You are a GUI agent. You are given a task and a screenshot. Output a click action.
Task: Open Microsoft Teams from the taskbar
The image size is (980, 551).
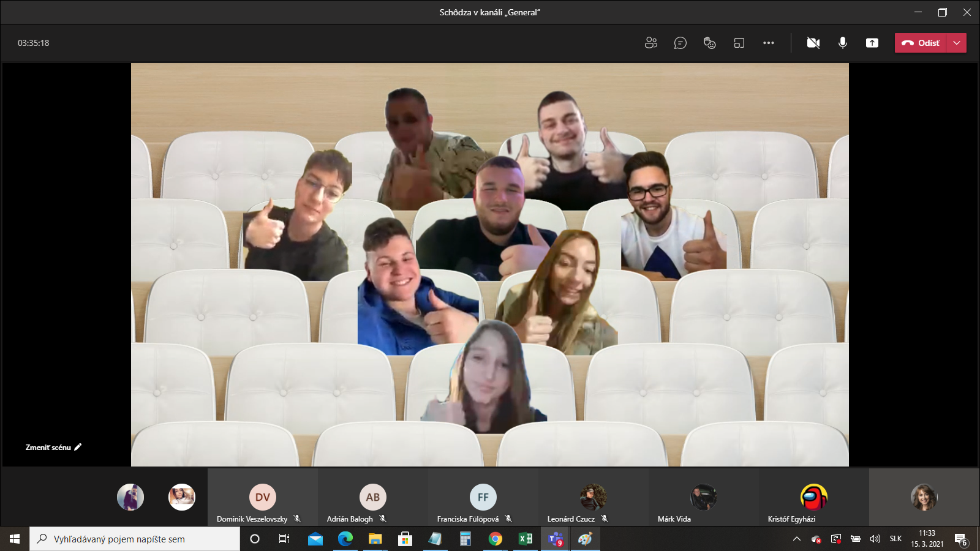(x=556, y=539)
